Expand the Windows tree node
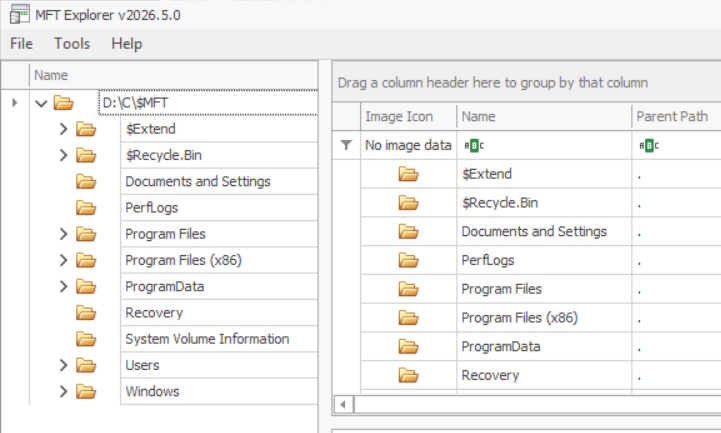The image size is (721, 433). click(63, 392)
